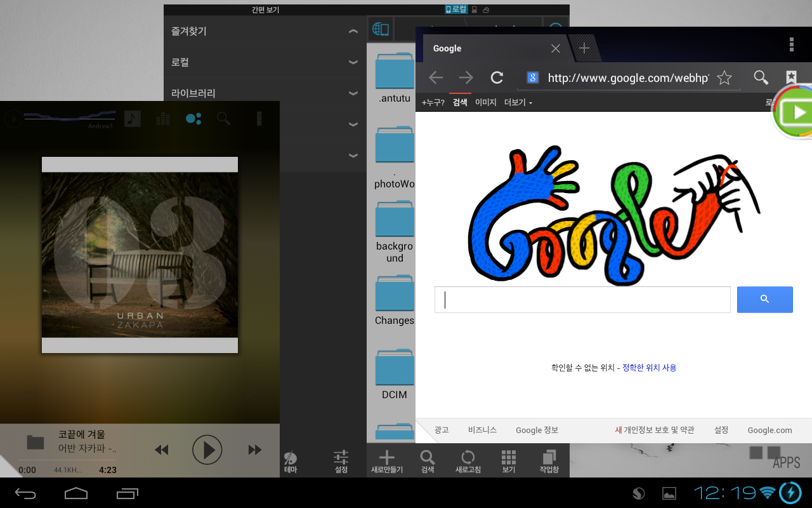The width and height of the screenshot is (812, 508).
Task: Tap the browser search magnifier icon
Action: 761,77
